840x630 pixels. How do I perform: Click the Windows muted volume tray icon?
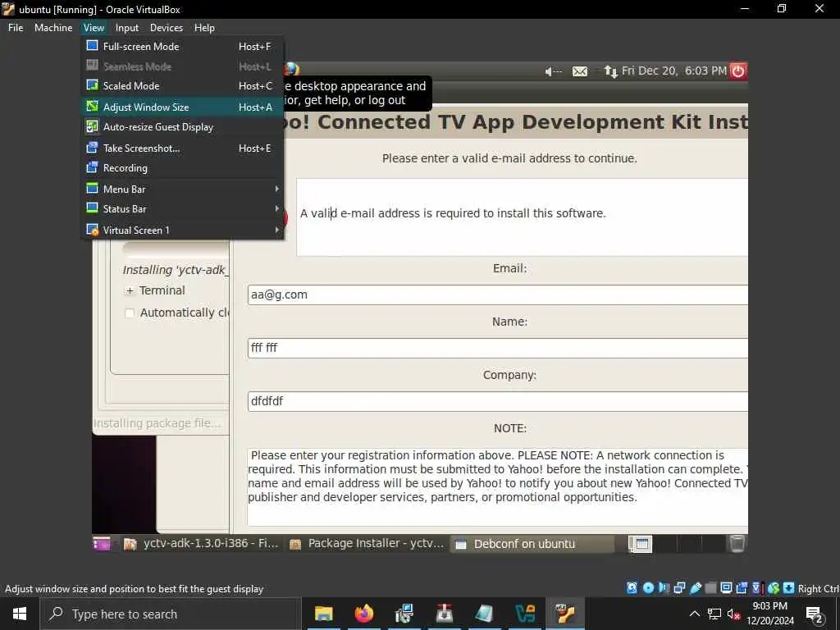click(x=733, y=614)
